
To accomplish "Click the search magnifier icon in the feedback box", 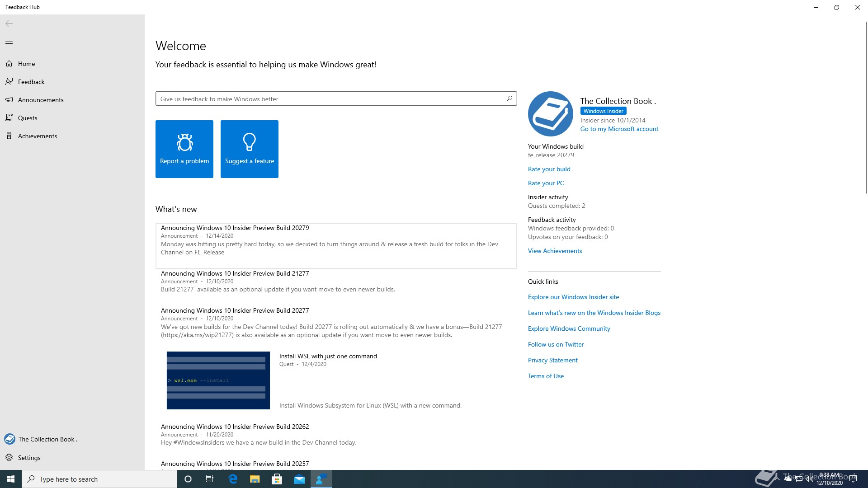I will point(509,99).
